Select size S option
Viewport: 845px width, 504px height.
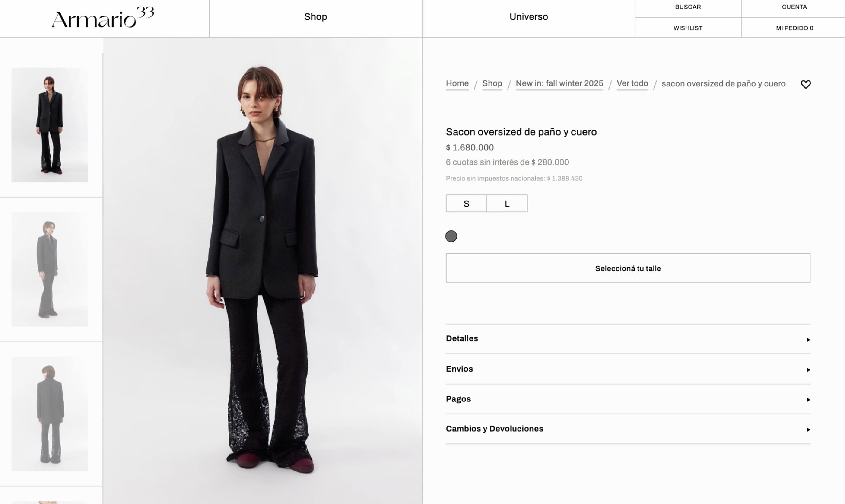pyautogui.click(x=466, y=203)
